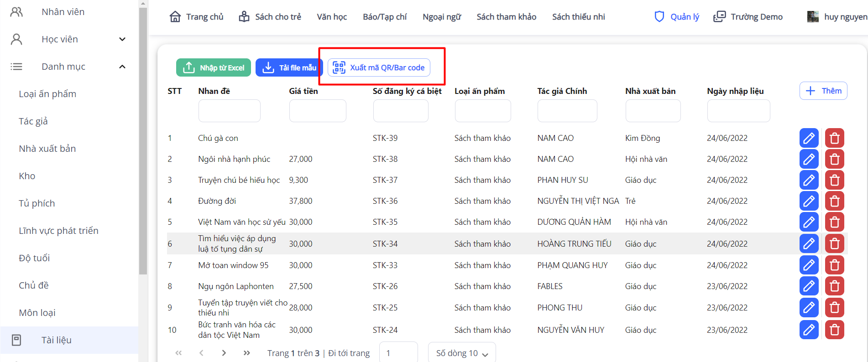
Task: Click the Trang chủ home icon
Action: [175, 17]
